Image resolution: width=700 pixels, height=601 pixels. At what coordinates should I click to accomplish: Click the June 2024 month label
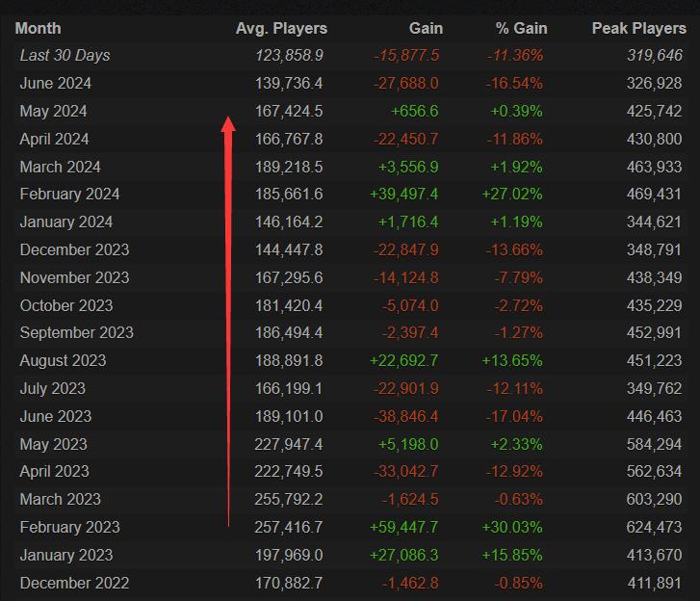[x=56, y=84]
